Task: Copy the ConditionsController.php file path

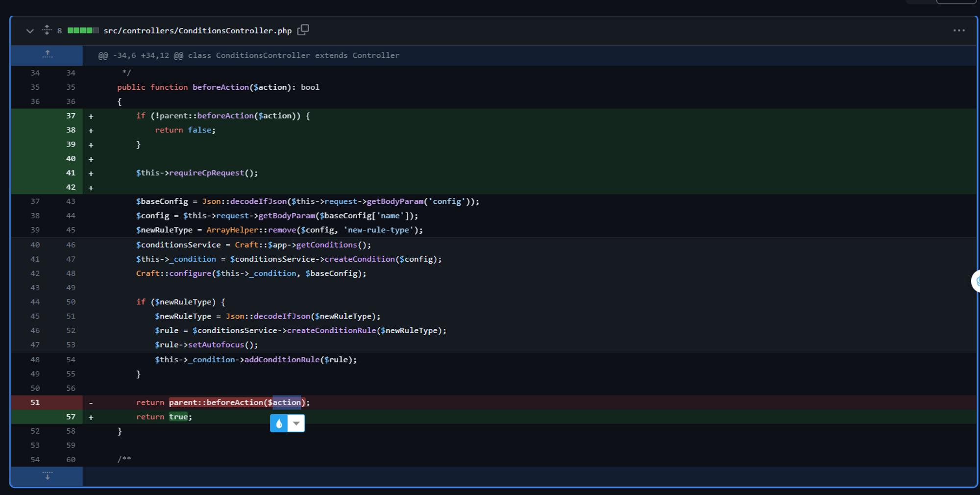Action: pos(303,30)
